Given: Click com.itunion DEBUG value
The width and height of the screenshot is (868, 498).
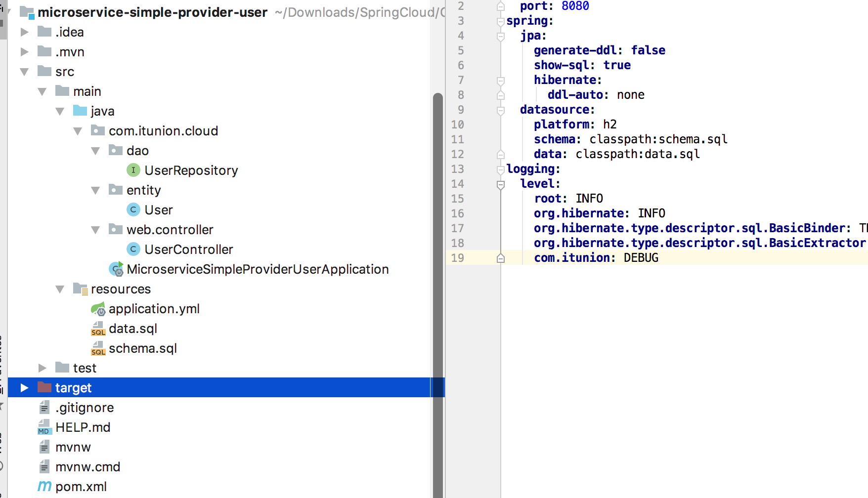Looking at the screenshot, I should click(x=641, y=258).
